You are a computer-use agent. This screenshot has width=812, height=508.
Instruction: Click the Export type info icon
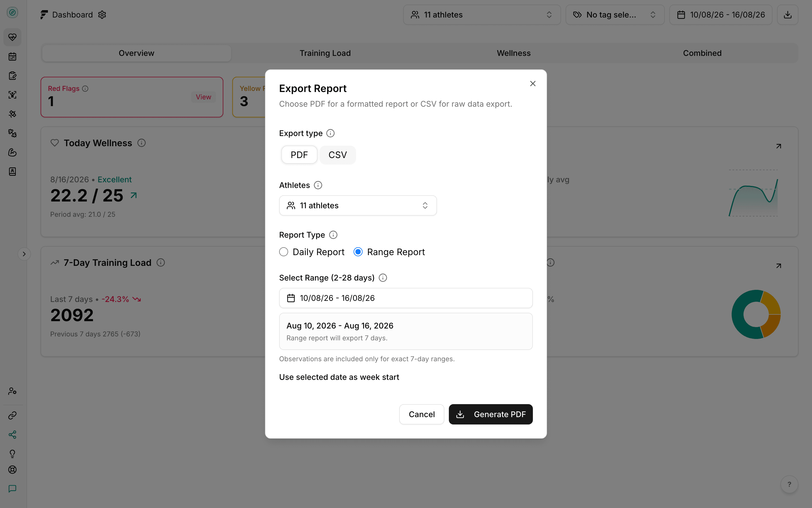click(330, 133)
